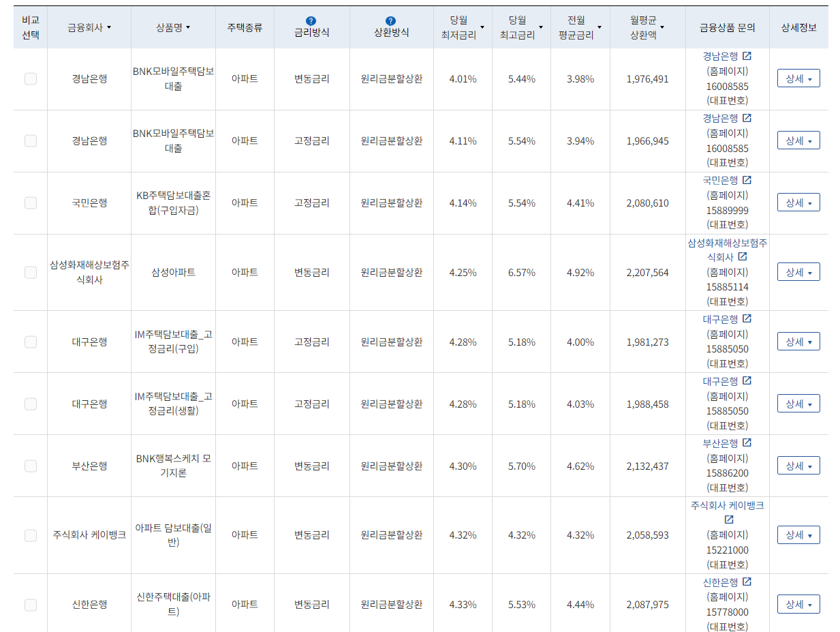Click product name KB주택담보대출혼합(구입자금)

click(173, 203)
